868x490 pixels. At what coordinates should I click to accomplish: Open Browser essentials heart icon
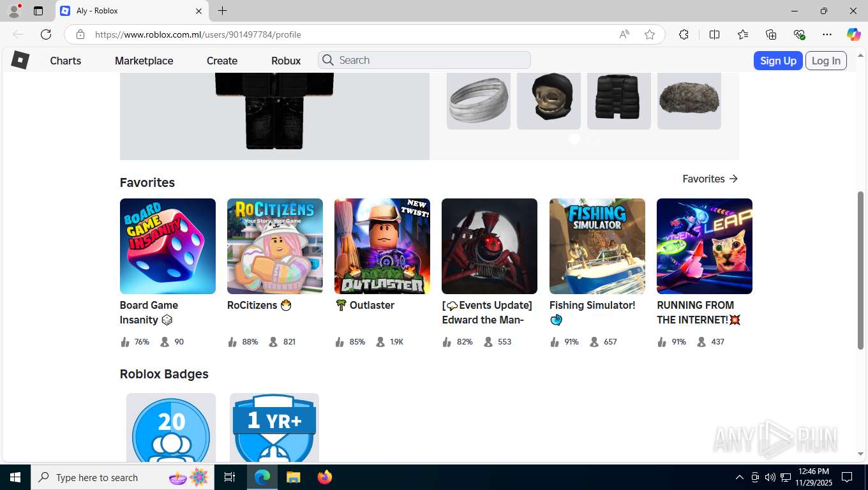pyautogui.click(x=799, y=34)
